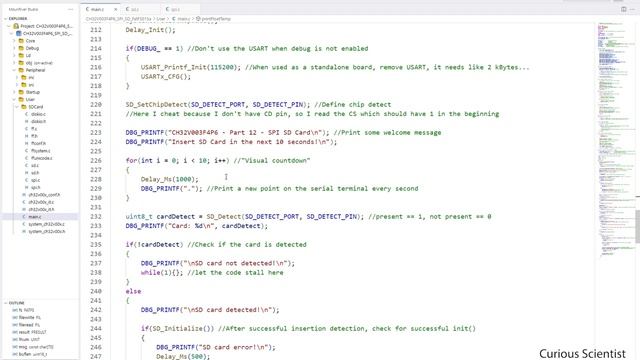The image size is (640, 360).
Task: Open ffunicode.c in the explorer
Action: (41, 158)
